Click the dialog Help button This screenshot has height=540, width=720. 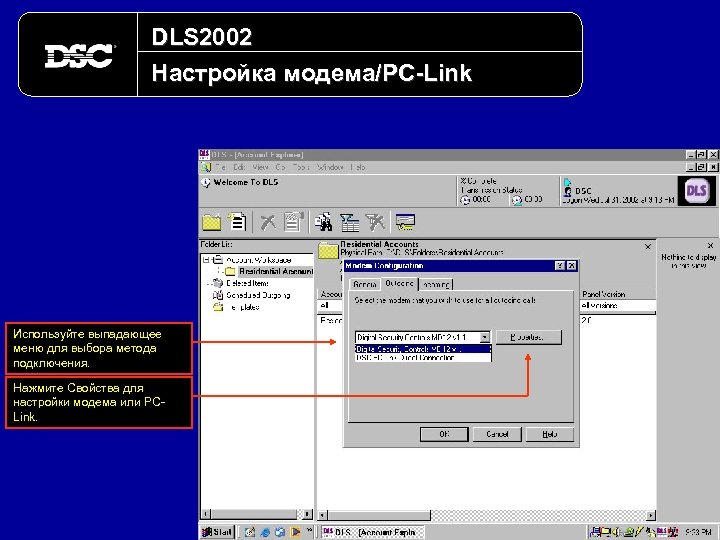pyautogui.click(x=550, y=434)
